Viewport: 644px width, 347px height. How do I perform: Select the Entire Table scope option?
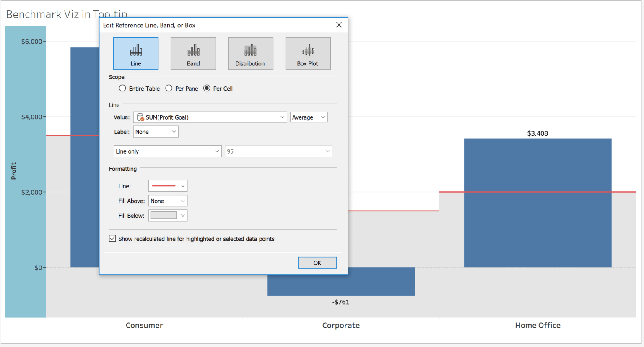122,89
